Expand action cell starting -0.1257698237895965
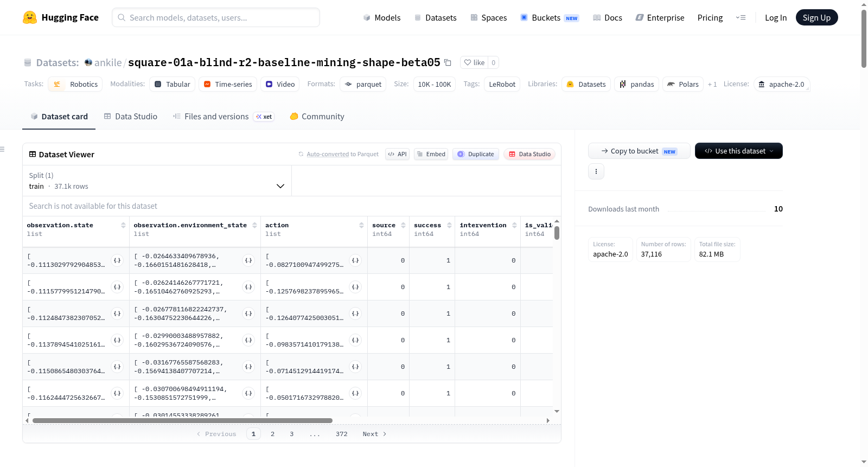Viewport: 868px width, 467px height. (355, 287)
